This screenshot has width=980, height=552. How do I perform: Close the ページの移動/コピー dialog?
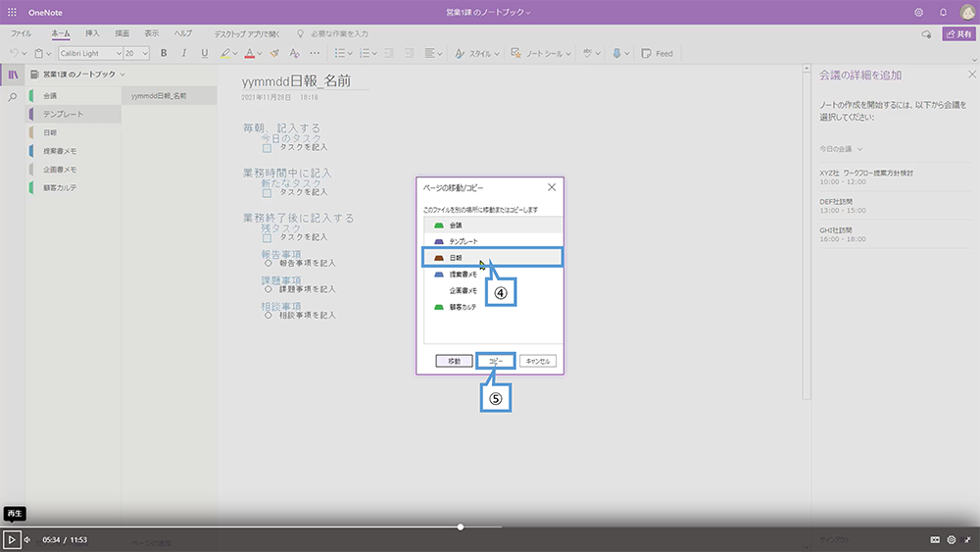tap(551, 187)
